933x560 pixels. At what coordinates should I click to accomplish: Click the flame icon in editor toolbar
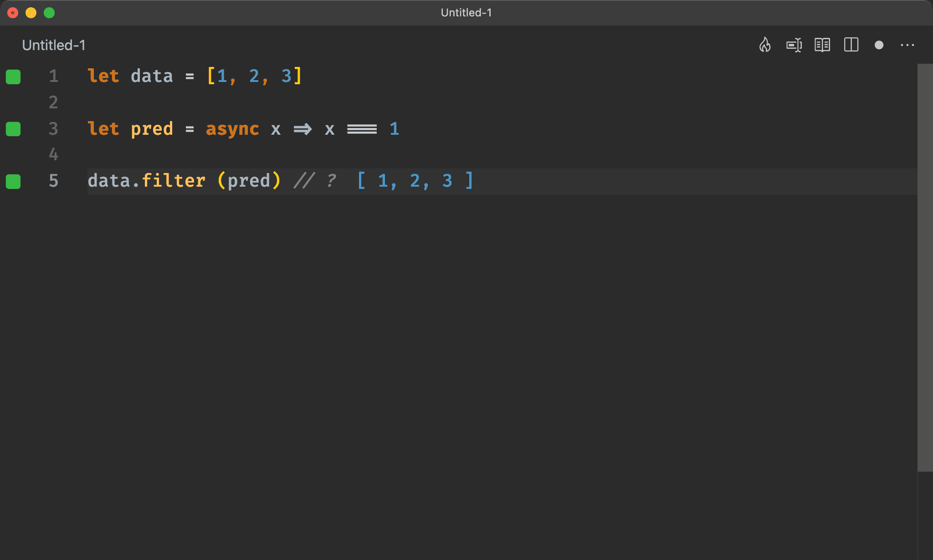click(x=765, y=45)
